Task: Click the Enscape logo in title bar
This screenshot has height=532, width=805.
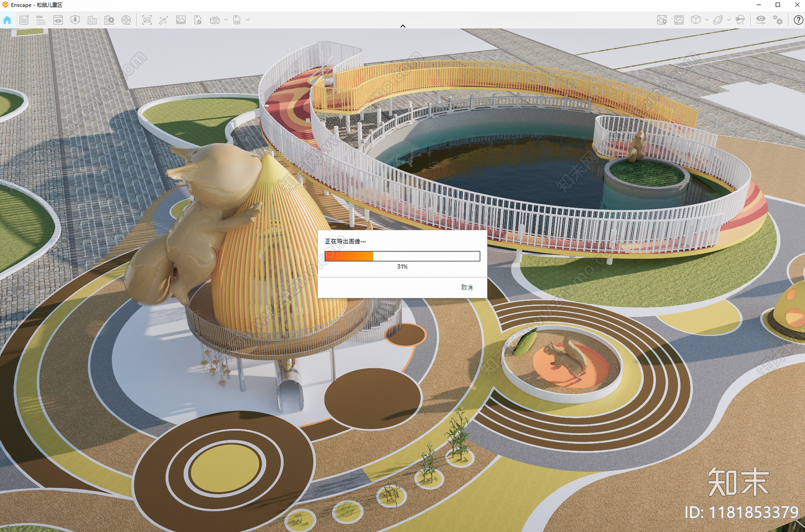Action: [x=6, y=5]
